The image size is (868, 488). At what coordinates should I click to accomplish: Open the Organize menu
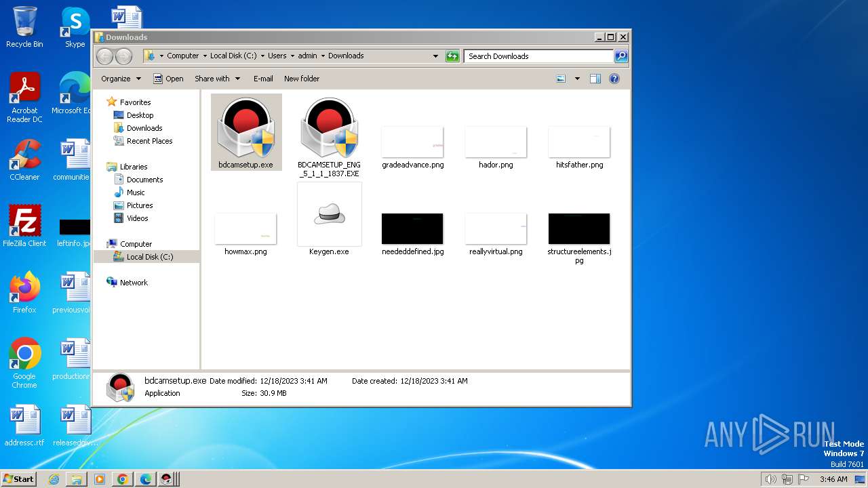121,79
